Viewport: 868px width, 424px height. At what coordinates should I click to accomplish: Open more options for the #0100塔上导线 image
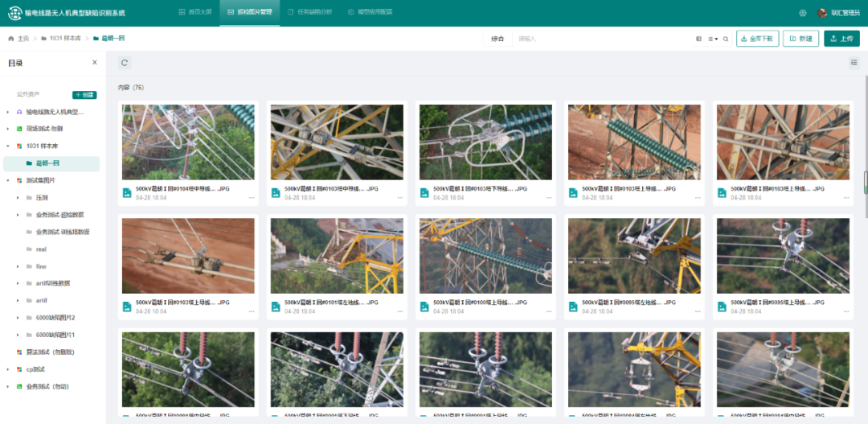549,311
